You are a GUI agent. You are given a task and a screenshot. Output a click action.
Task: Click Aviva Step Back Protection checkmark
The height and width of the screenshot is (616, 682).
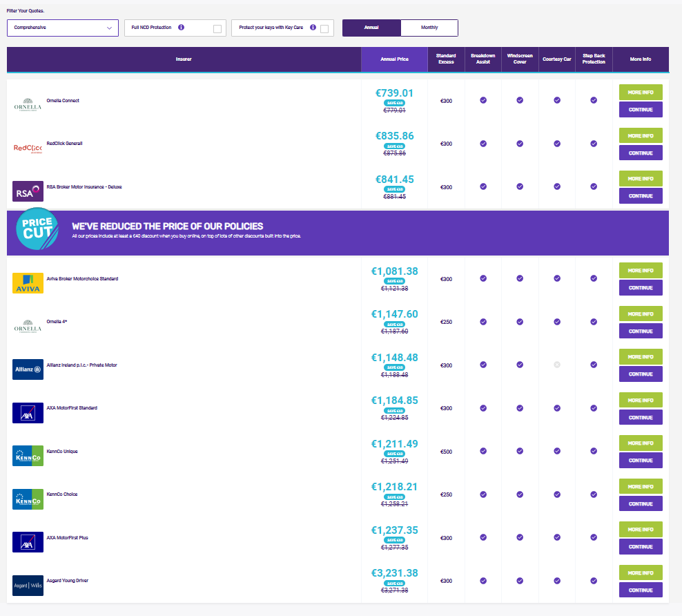(x=594, y=278)
